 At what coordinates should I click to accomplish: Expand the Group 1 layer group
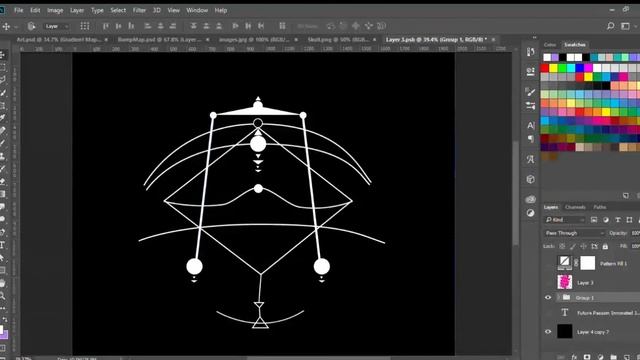558,298
